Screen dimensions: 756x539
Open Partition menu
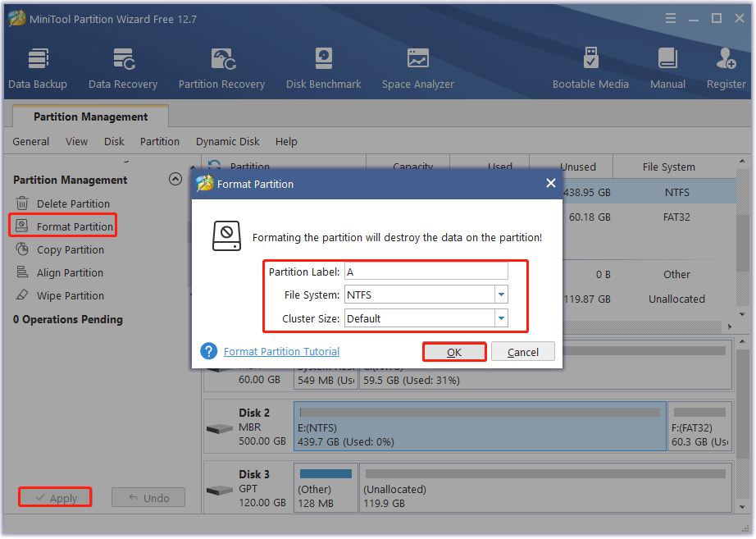coord(160,141)
